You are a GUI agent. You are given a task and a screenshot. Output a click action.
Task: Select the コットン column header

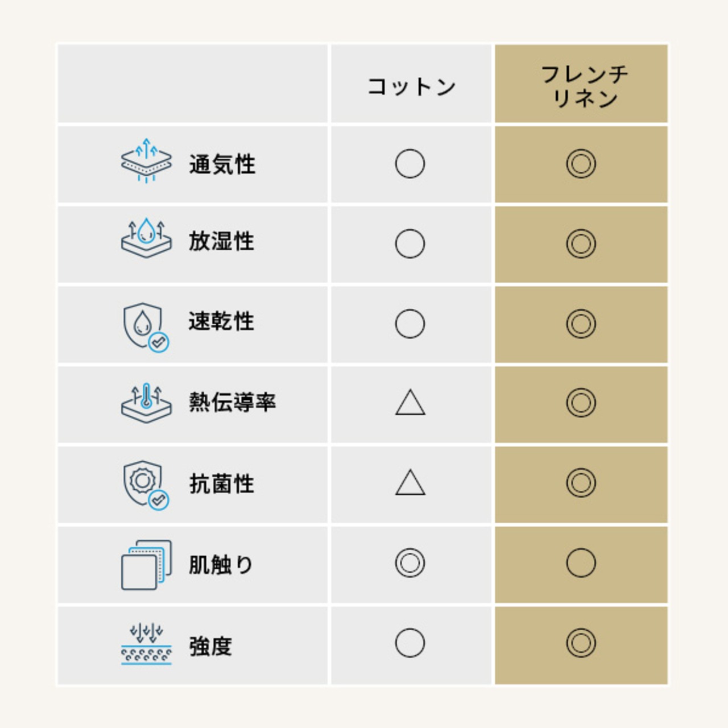[411, 86]
